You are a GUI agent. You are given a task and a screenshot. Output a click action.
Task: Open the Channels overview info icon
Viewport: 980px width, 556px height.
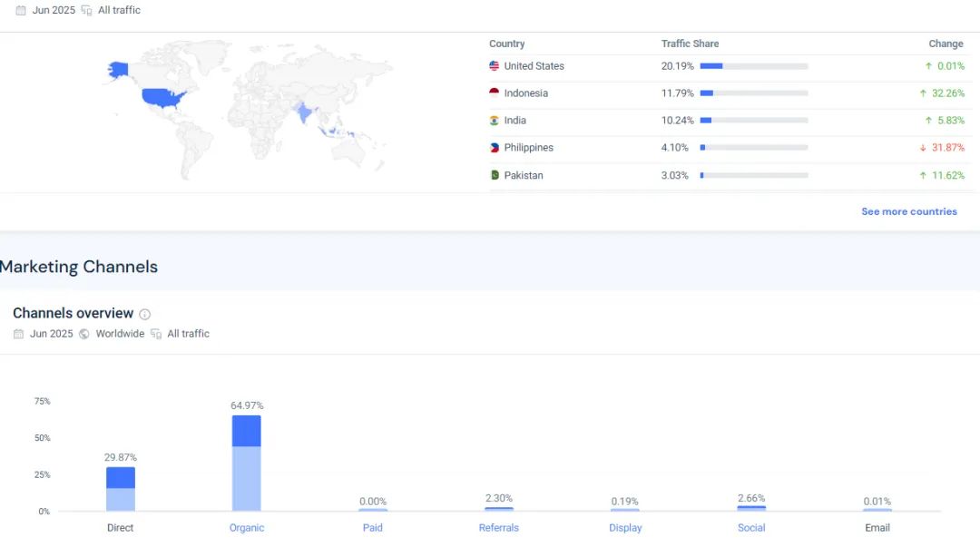144,314
